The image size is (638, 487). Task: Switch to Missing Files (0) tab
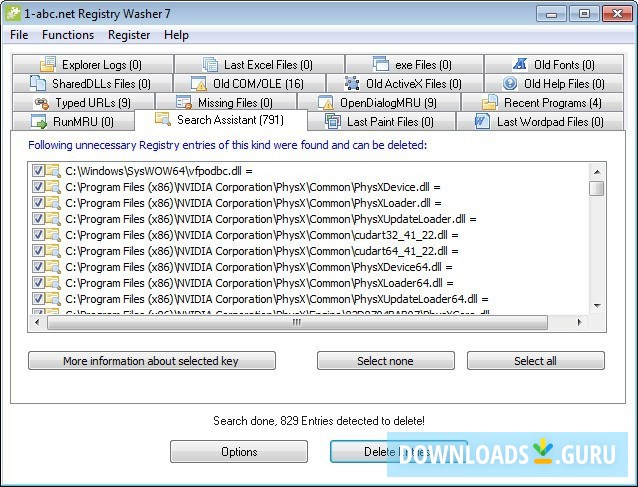pyautogui.click(x=226, y=103)
